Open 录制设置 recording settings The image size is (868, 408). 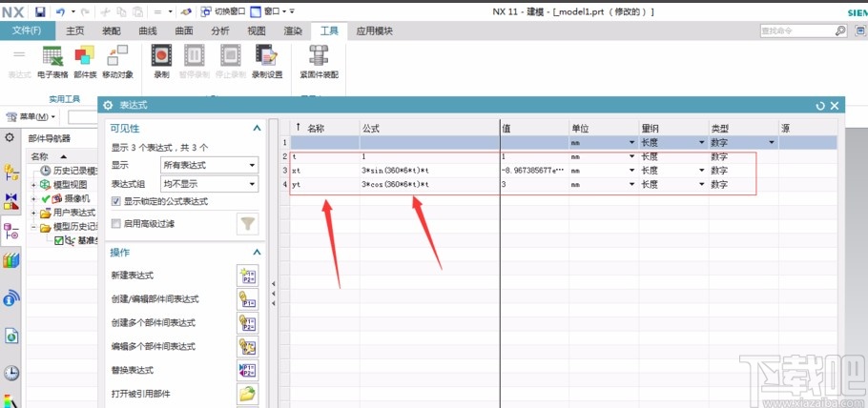pos(267,62)
